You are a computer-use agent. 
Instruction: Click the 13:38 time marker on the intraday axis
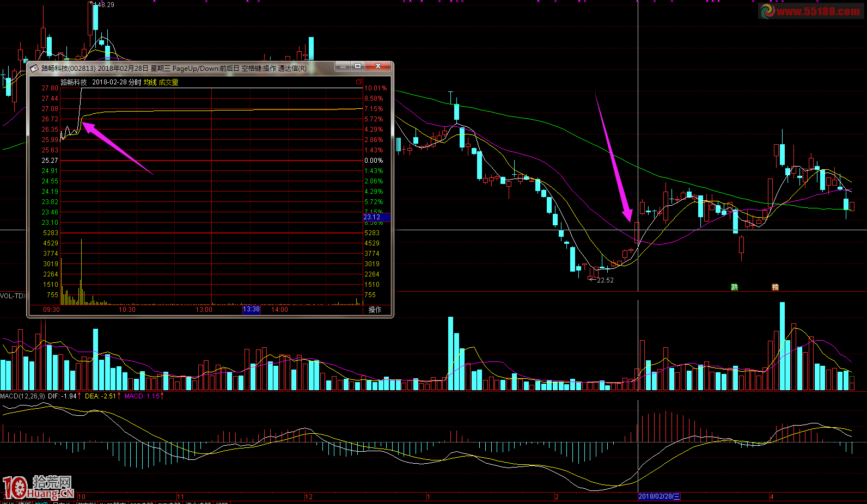pos(251,310)
